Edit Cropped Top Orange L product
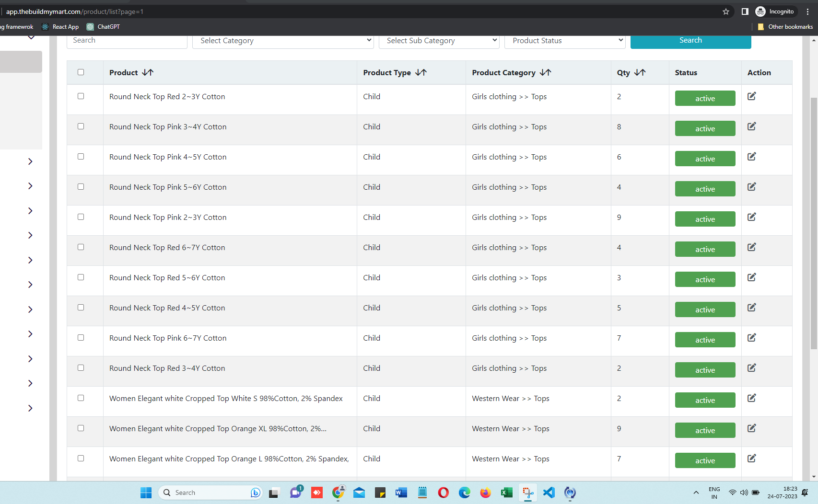818x504 pixels. click(751, 458)
